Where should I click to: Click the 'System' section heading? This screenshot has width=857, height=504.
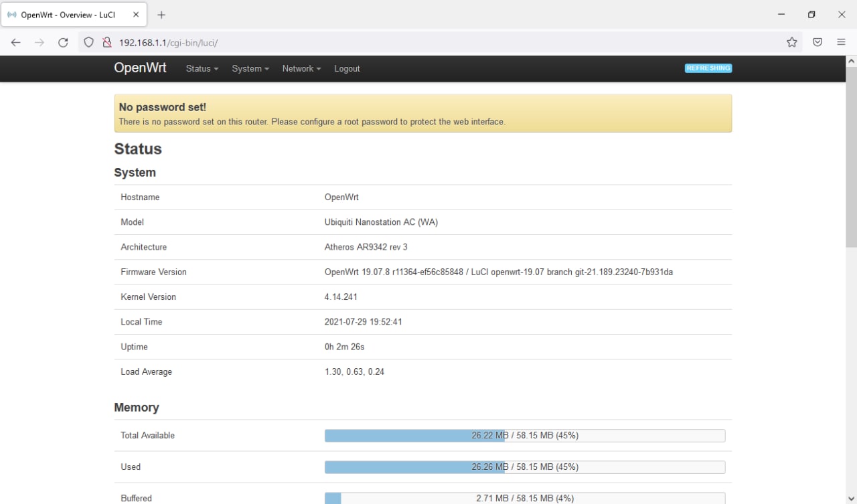135,173
